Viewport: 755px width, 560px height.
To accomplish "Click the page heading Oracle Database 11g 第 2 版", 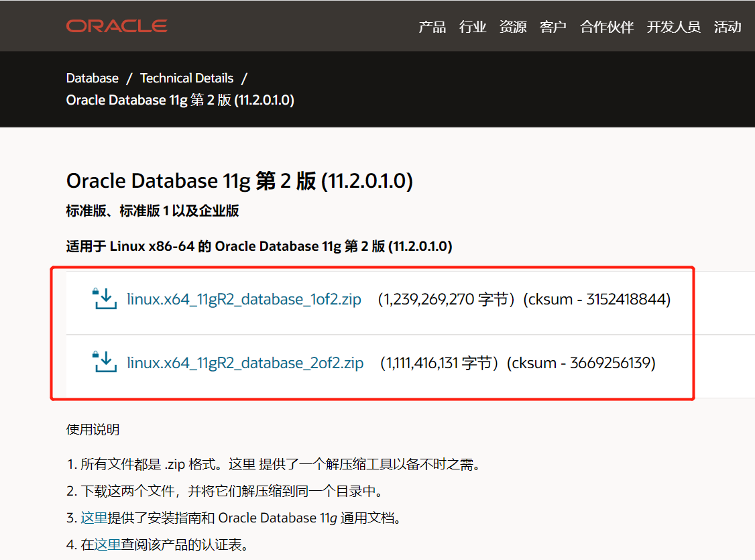I will (x=239, y=181).
